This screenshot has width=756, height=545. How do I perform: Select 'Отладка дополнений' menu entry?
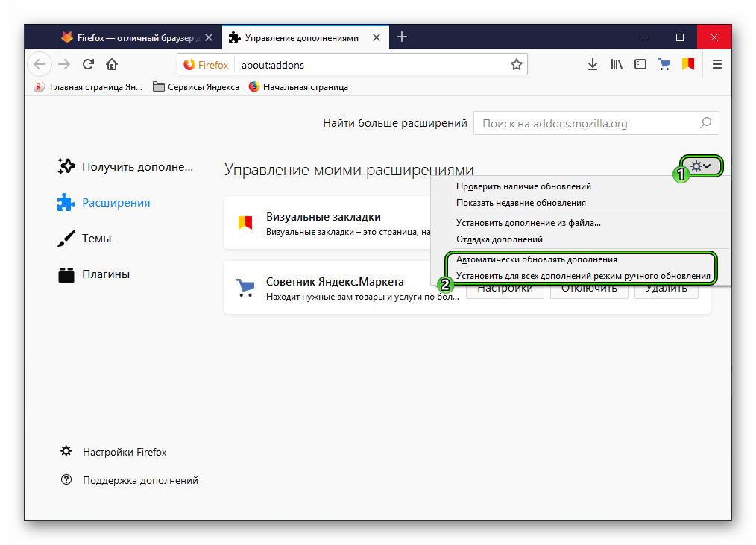point(499,239)
